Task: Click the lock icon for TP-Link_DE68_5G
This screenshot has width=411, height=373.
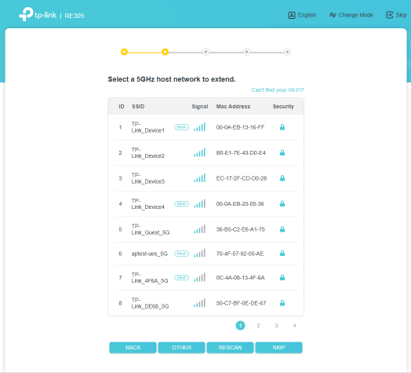Action: [x=282, y=303]
